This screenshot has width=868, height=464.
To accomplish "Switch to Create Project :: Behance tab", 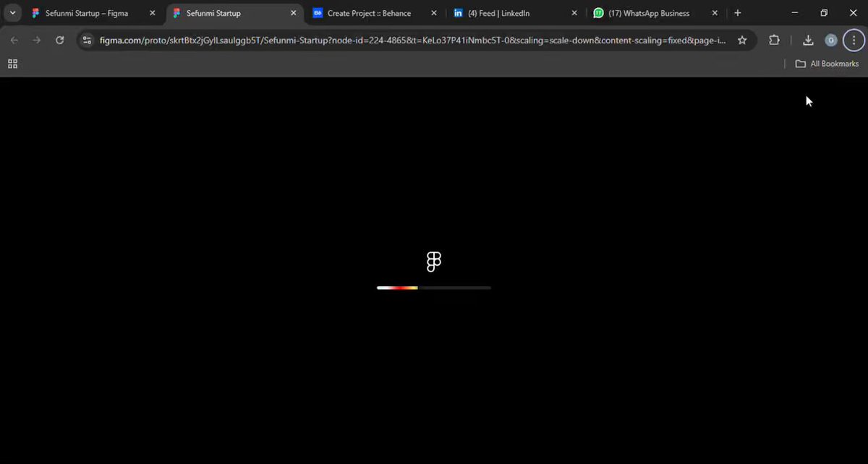I will click(x=375, y=13).
